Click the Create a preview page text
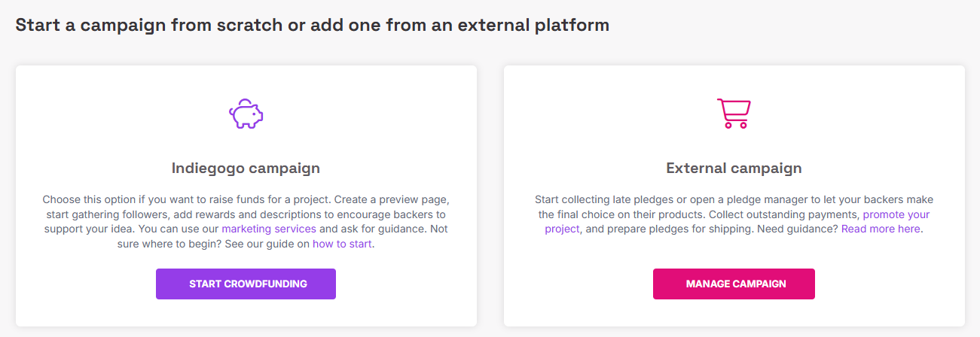 [x=392, y=199]
